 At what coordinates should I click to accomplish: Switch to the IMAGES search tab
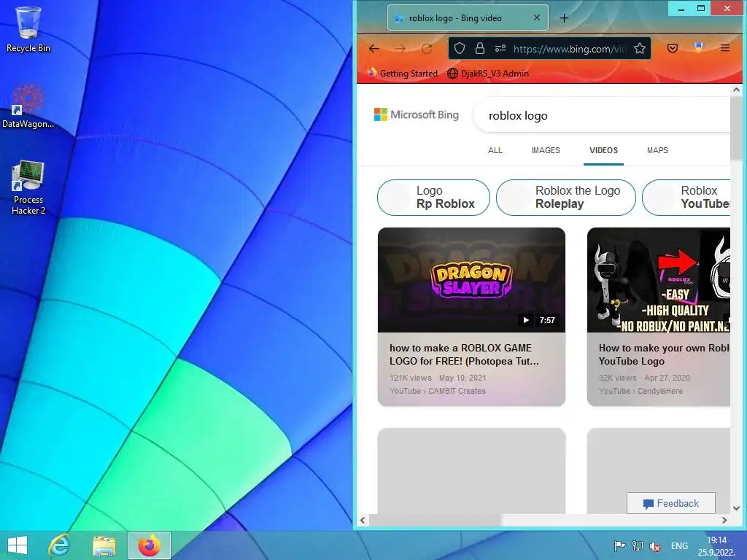(x=546, y=150)
